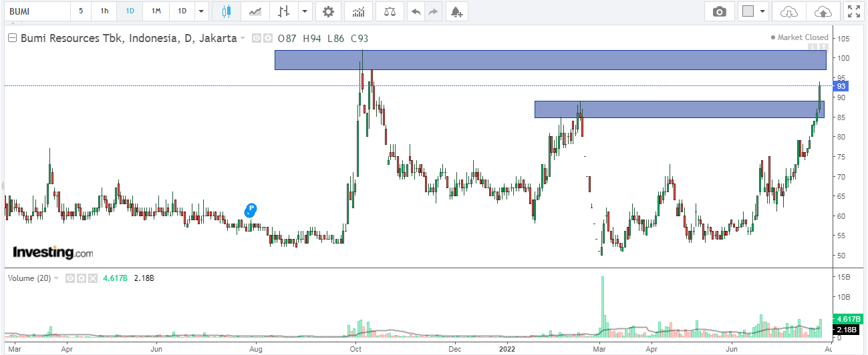Image resolution: width=868 pixels, height=355 pixels.
Task: Open the indicators panel icon
Action: (359, 11)
